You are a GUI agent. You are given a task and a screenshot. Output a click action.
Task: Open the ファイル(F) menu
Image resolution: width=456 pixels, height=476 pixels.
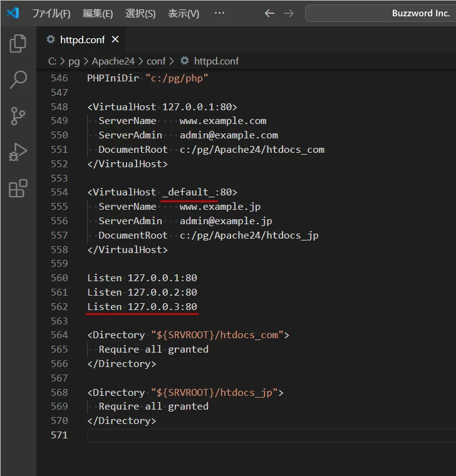click(51, 13)
